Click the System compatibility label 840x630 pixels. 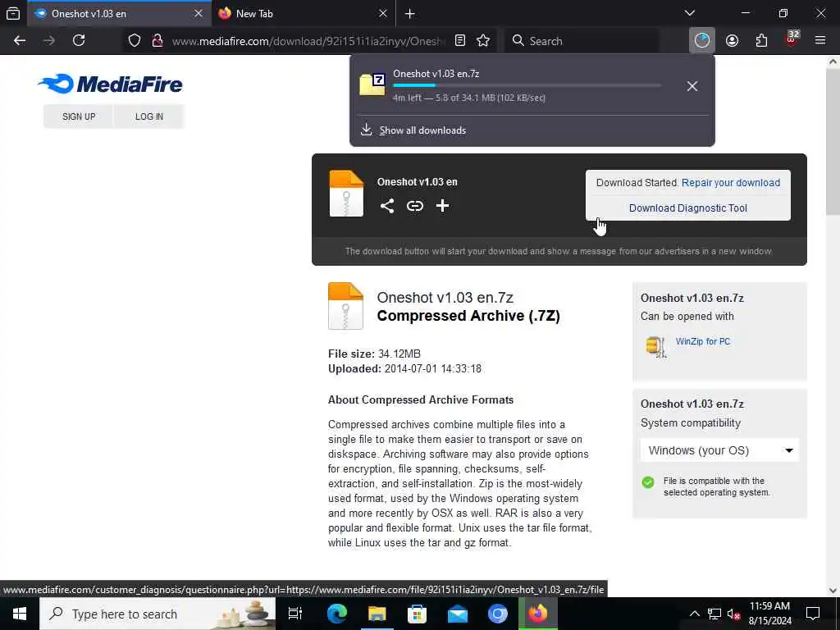[x=691, y=422]
